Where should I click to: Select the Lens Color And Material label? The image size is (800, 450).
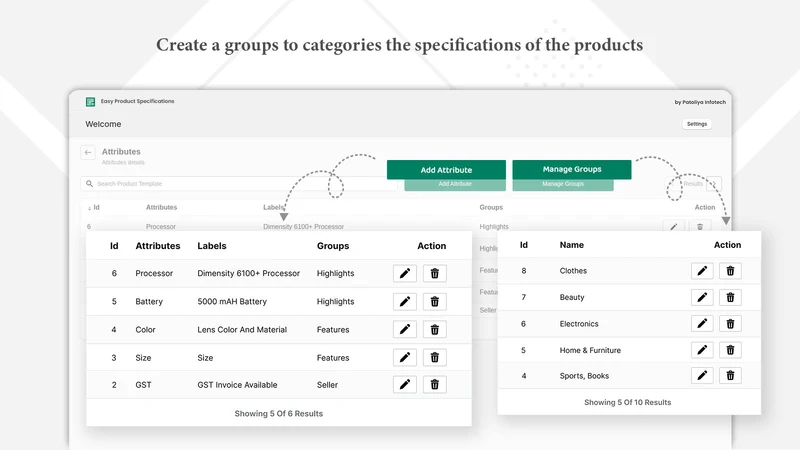click(x=242, y=330)
